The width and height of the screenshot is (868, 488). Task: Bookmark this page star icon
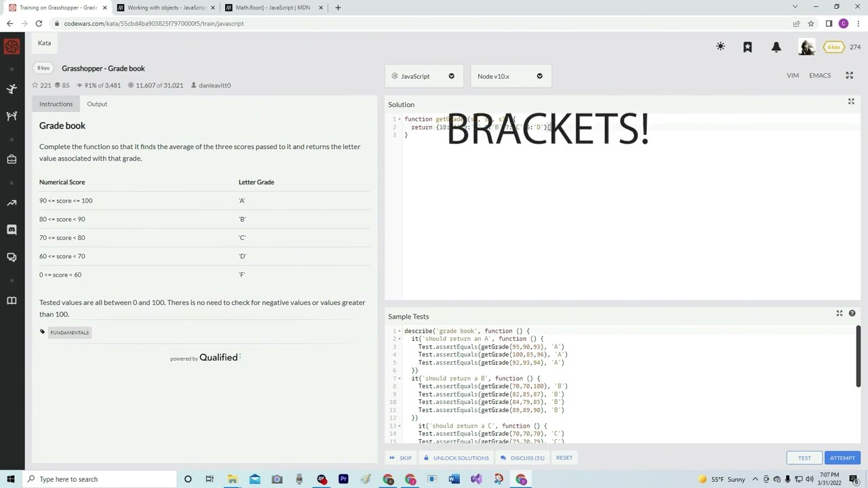coord(810,23)
